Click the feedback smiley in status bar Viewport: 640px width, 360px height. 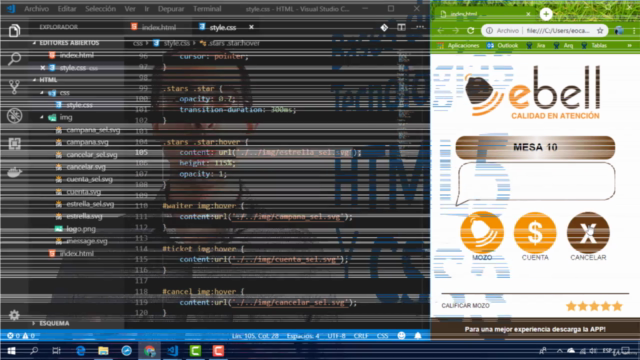402,336
